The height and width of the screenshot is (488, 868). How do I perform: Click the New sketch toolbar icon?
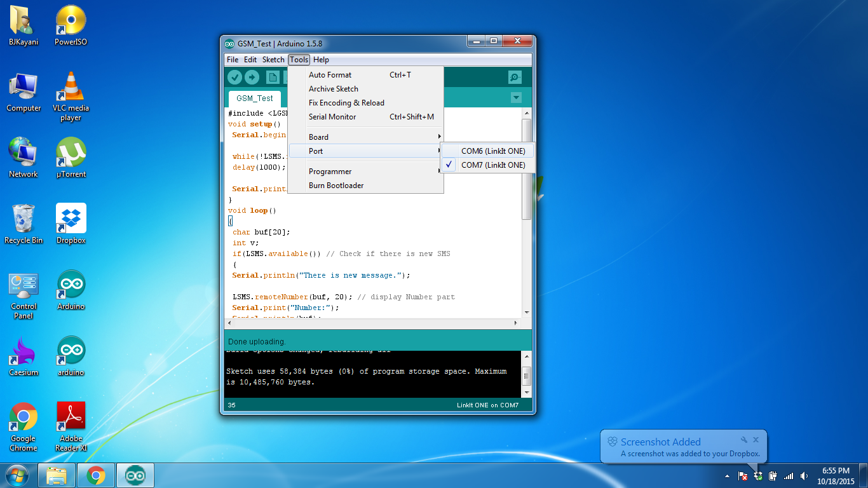(x=273, y=78)
